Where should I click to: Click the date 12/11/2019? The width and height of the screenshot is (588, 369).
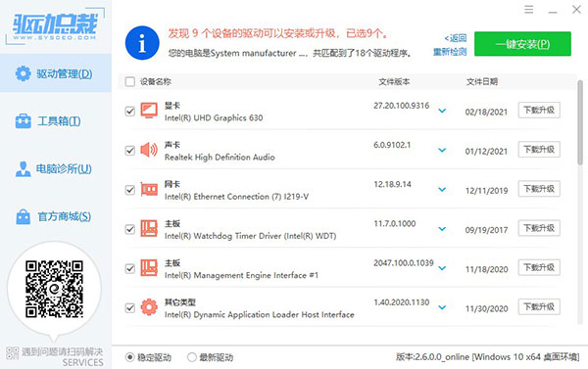tap(486, 191)
